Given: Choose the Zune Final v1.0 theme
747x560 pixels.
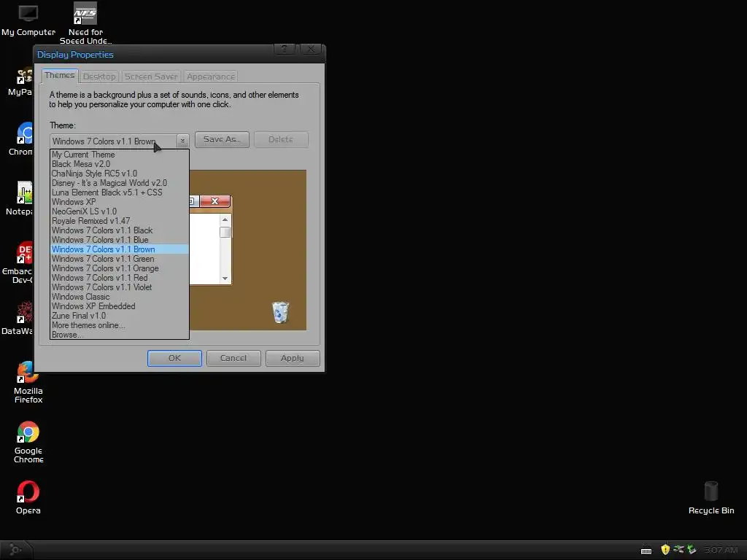Looking at the screenshot, I should 120,316.
